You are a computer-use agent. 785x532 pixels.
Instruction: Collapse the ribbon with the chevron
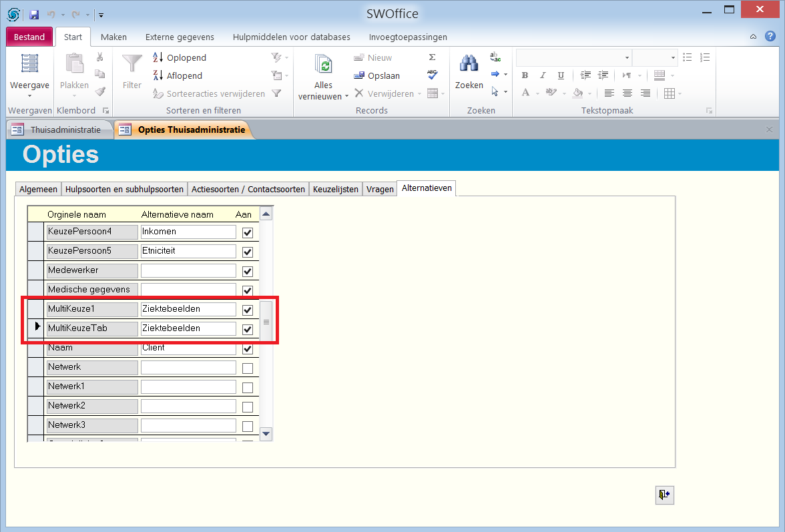click(x=753, y=37)
